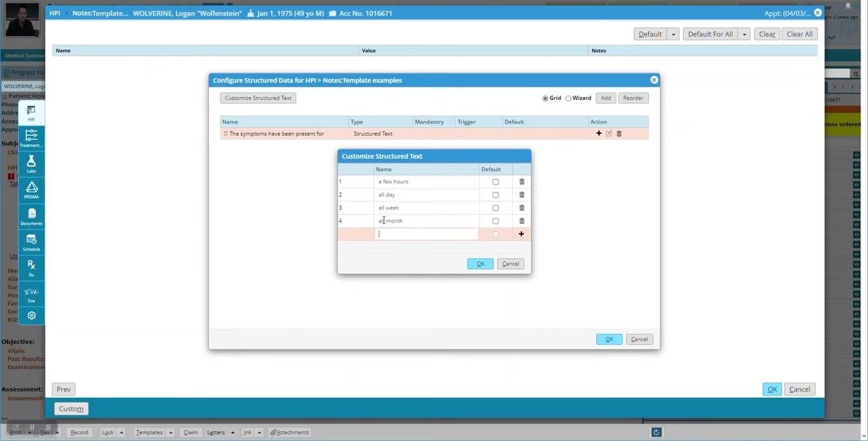Add new structured text row with plus
This screenshot has height=441, width=868.
coord(521,234)
